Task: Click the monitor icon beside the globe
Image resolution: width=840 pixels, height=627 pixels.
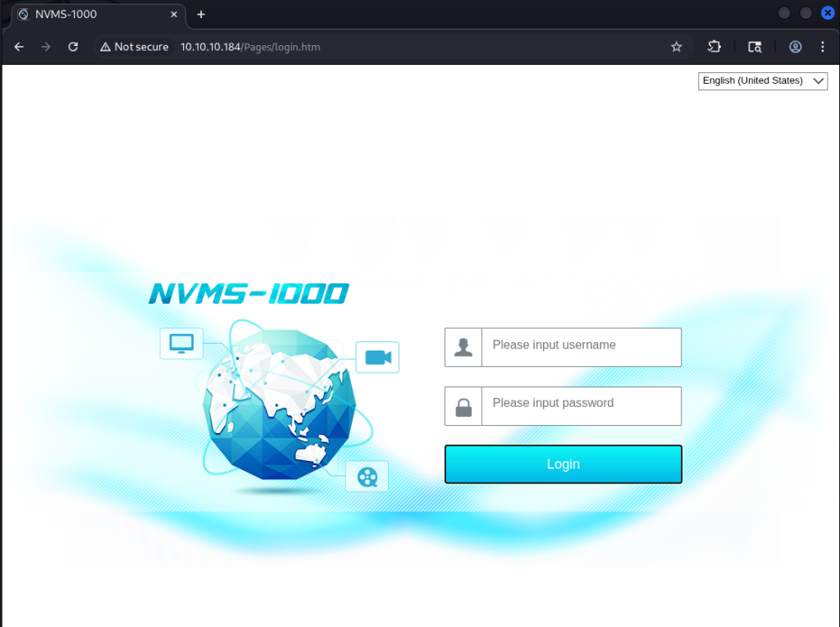Action: 181,343
